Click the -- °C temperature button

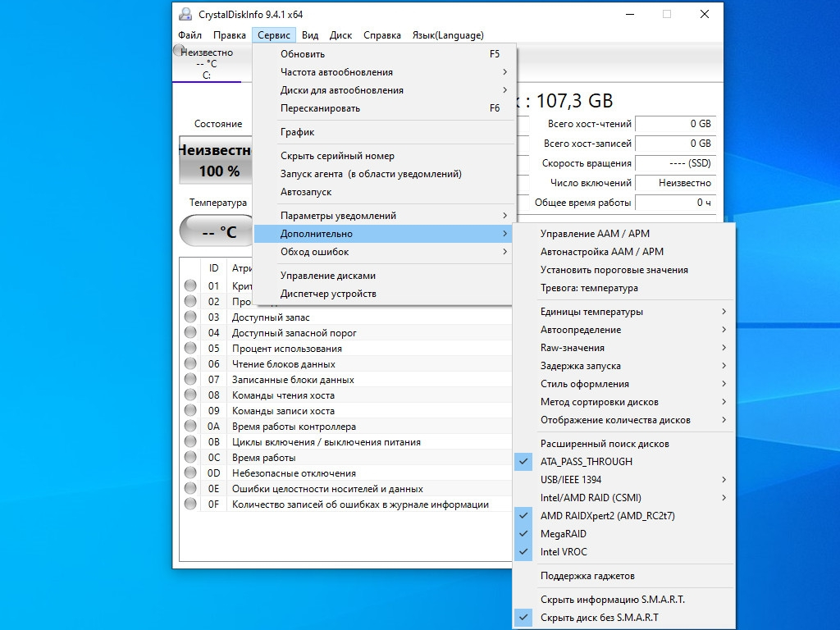coord(217,231)
